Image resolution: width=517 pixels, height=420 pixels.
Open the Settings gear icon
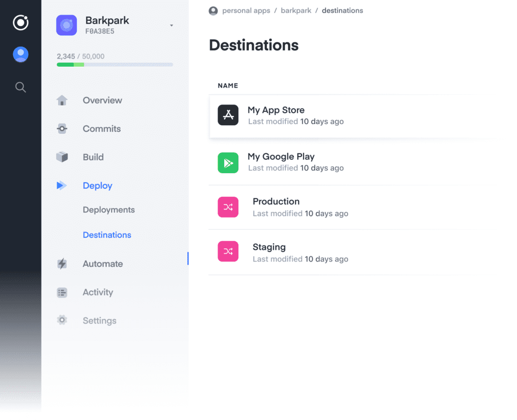click(x=62, y=320)
